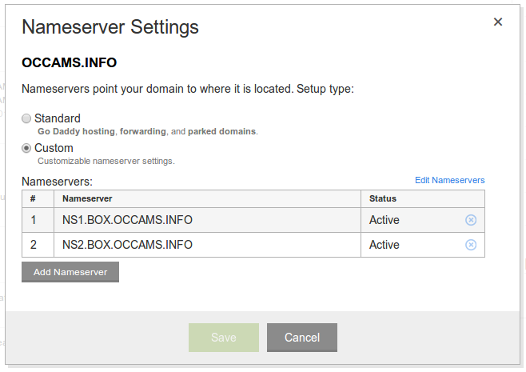
Task: Select the Custom setup type radio
Action: coord(26,148)
